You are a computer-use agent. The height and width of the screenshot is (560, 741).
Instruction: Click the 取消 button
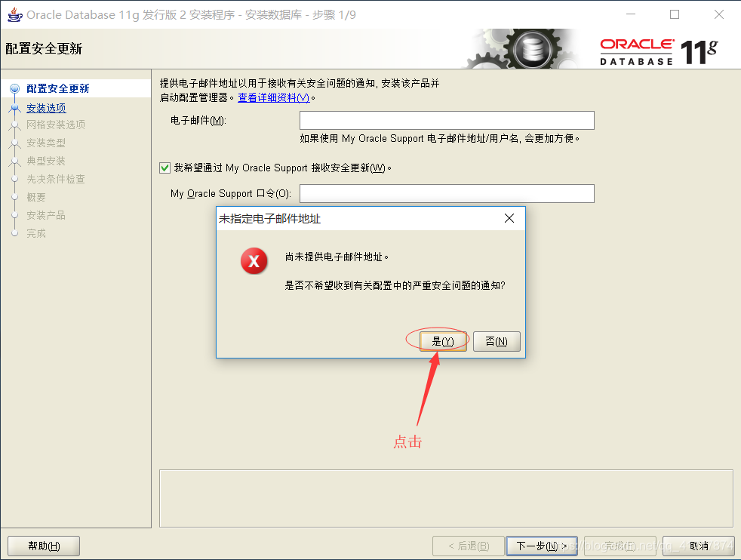tap(699, 546)
